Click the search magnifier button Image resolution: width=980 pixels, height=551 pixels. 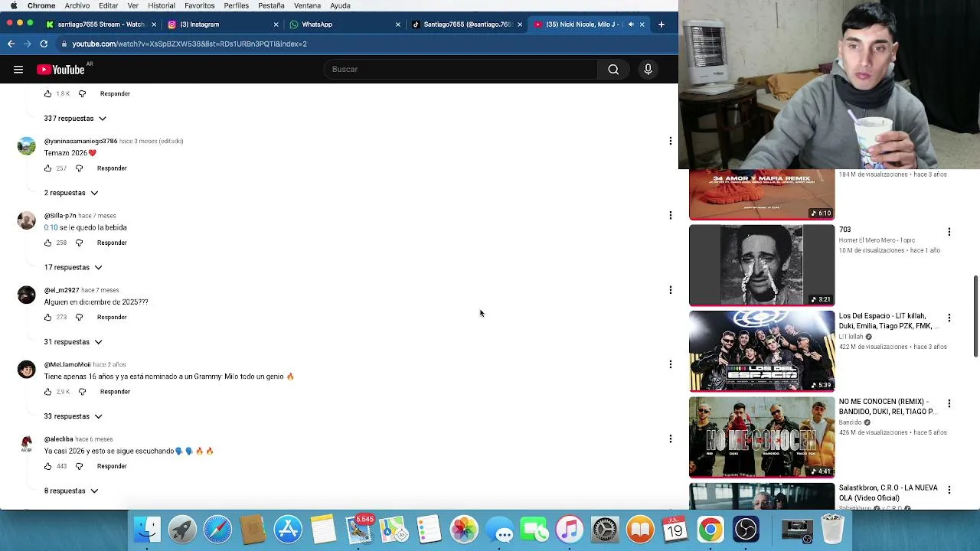(x=613, y=70)
